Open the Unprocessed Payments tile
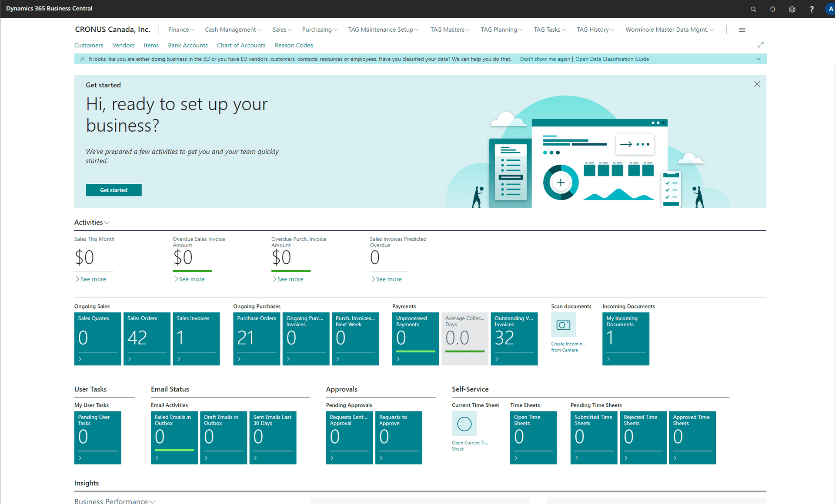The width and height of the screenshot is (835, 504). pyautogui.click(x=415, y=339)
